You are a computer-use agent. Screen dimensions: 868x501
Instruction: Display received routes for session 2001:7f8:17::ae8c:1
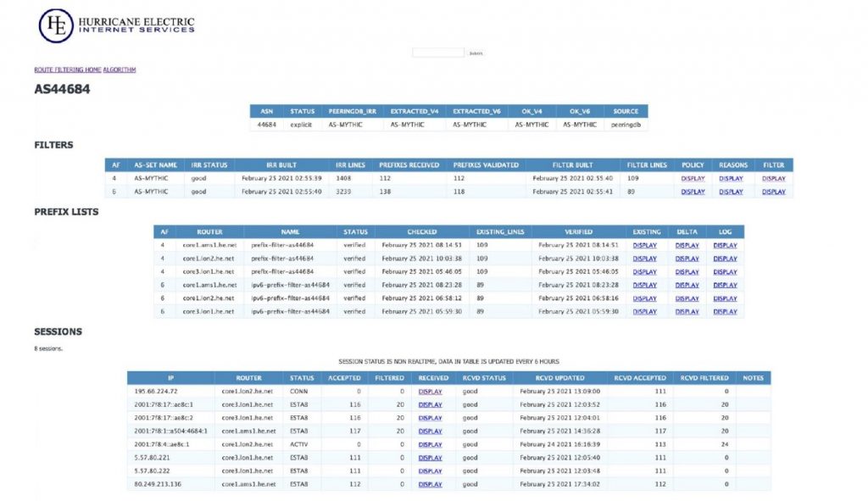(430, 404)
